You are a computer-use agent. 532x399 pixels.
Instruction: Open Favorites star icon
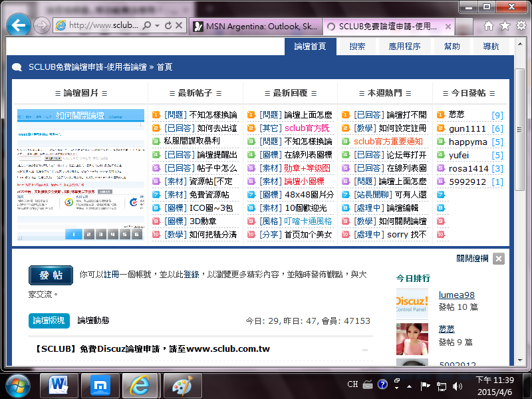tap(505, 25)
